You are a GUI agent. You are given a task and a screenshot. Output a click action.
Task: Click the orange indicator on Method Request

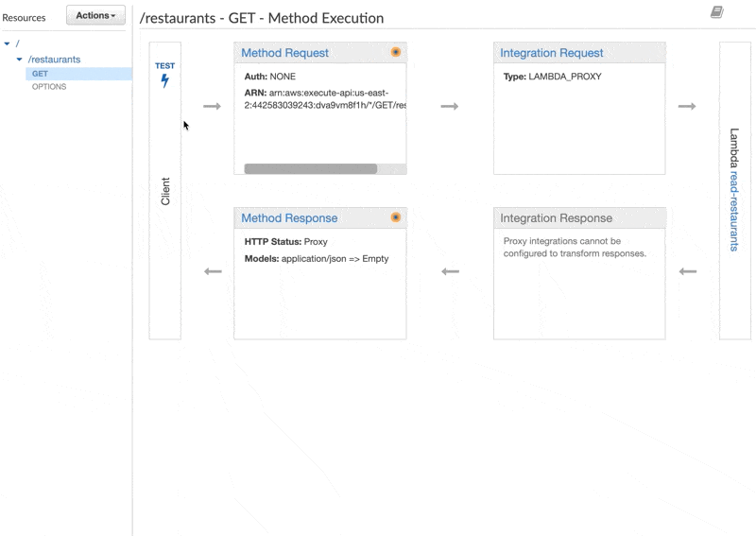point(396,53)
